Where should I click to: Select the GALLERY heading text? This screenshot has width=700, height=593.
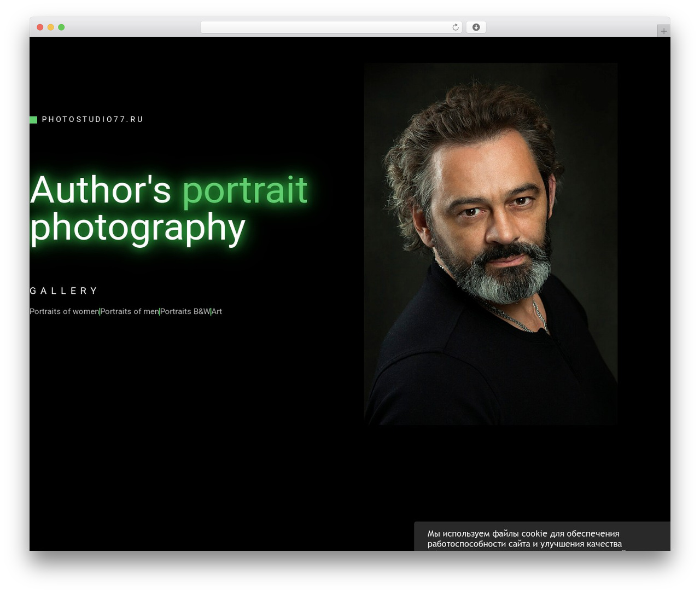(63, 291)
